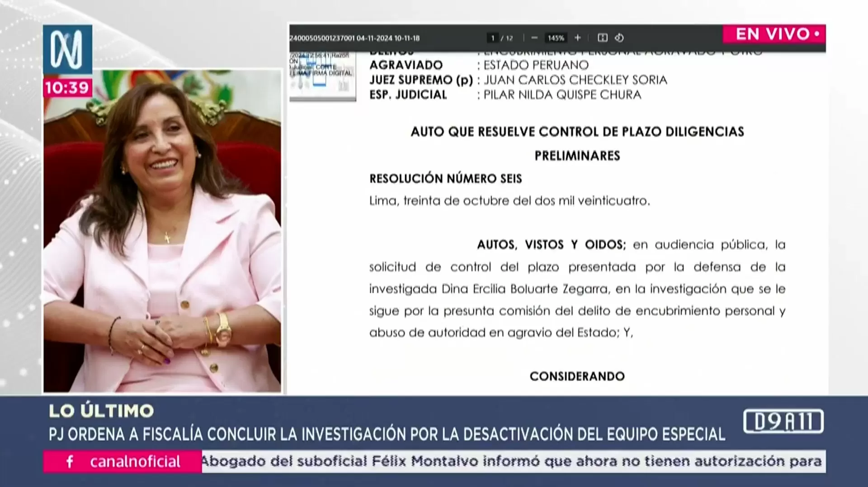The width and height of the screenshot is (868, 487).
Task: Click the phrase 'solicitud de control del plazo'
Action: (x=464, y=267)
